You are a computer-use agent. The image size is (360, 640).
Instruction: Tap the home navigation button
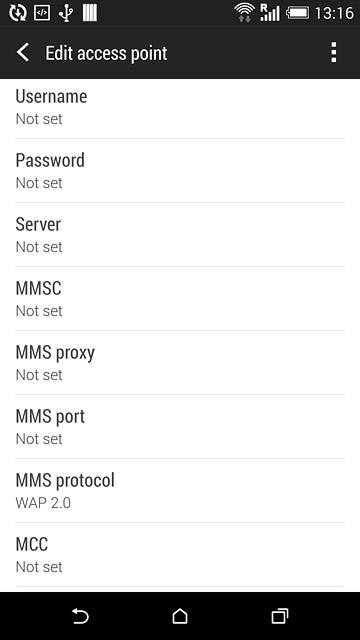[180, 616]
